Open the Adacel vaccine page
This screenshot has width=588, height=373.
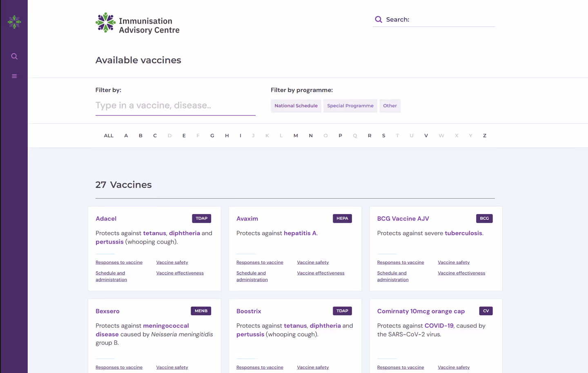click(x=106, y=219)
